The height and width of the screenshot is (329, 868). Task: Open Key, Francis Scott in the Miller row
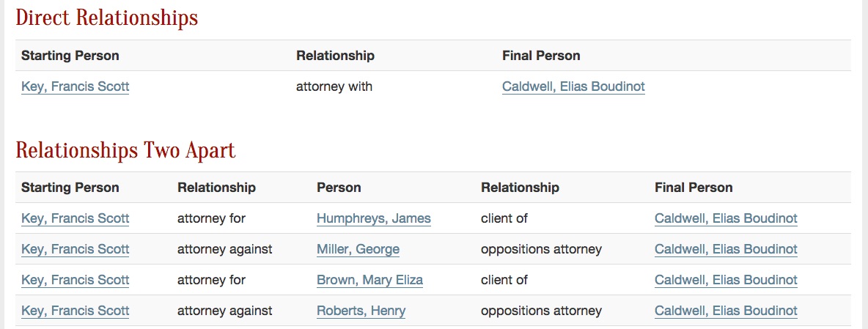point(75,249)
